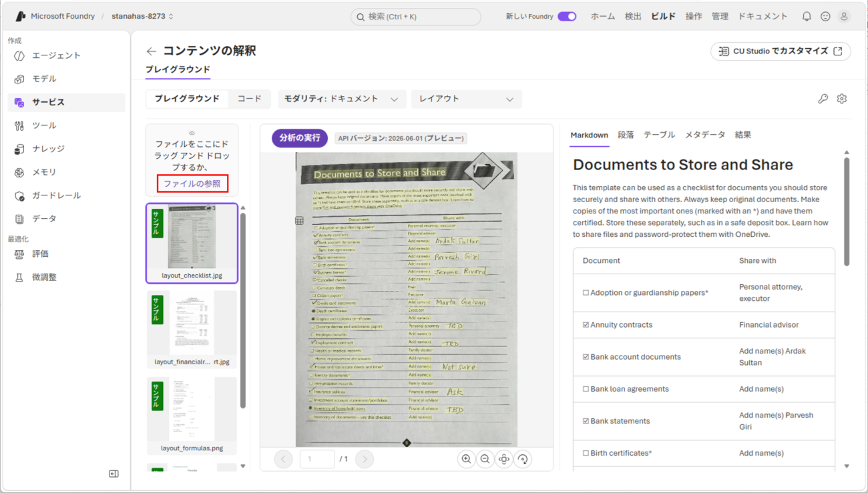Screen dimensions: 868x493
Task: Click the search (検索) box
Action: pos(415,17)
